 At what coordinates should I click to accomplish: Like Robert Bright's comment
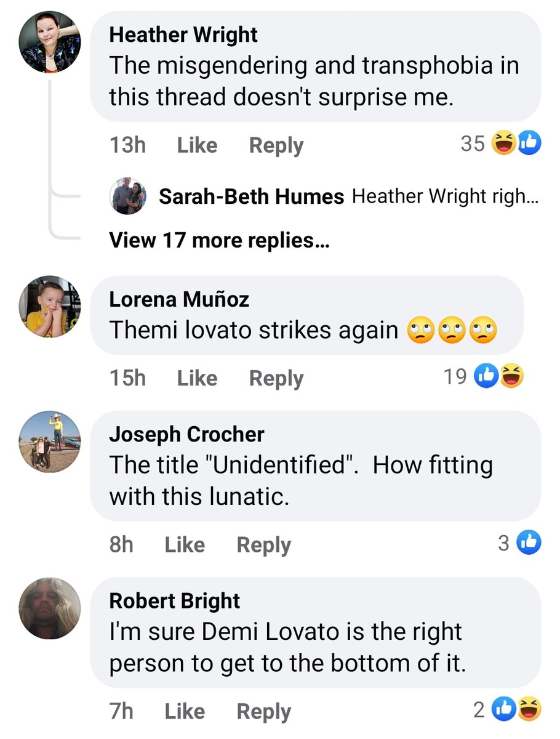pyautogui.click(x=185, y=711)
